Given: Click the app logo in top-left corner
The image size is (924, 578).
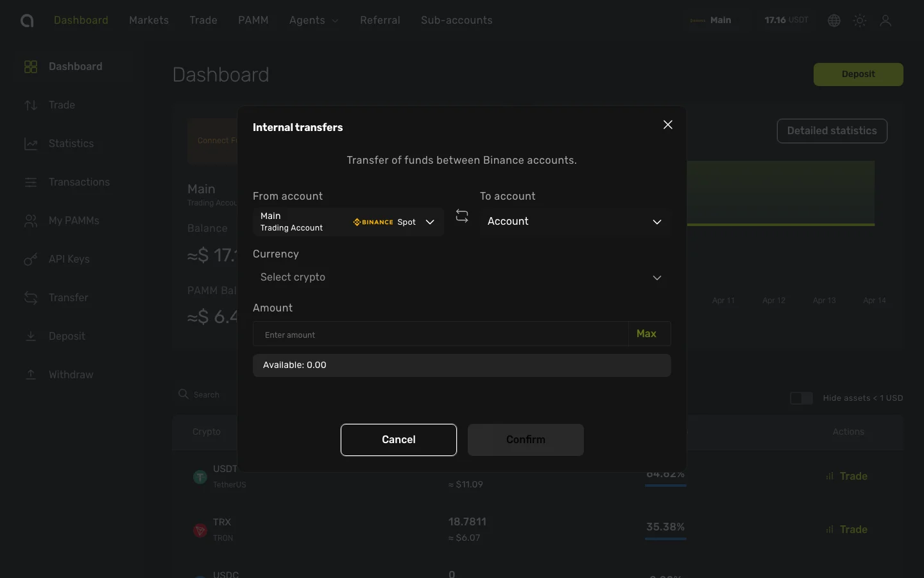Looking at the screenshot, I should 27,20.
